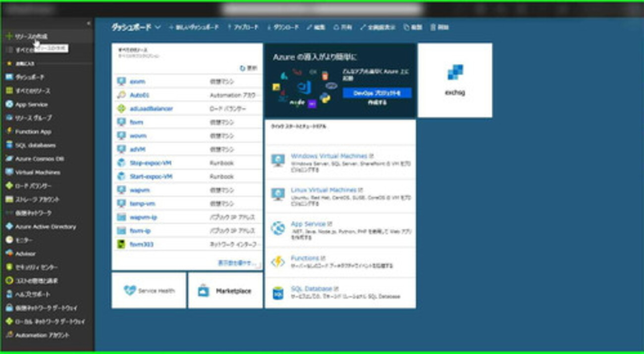Click the Auto01 key icon in resource list
The image size is (644, 354).
coord(121,95)
